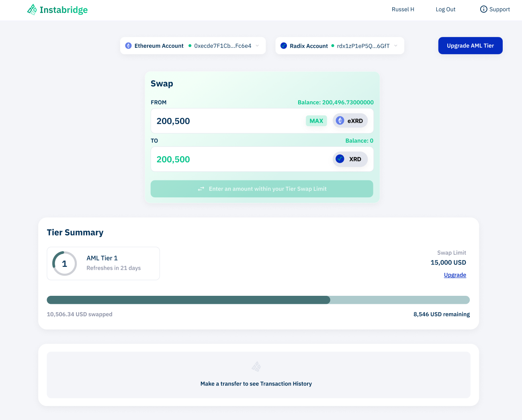The width and height of the screenshot is (522, 420).
Task: Open the eXRD token selector
Action: point(350,121)
